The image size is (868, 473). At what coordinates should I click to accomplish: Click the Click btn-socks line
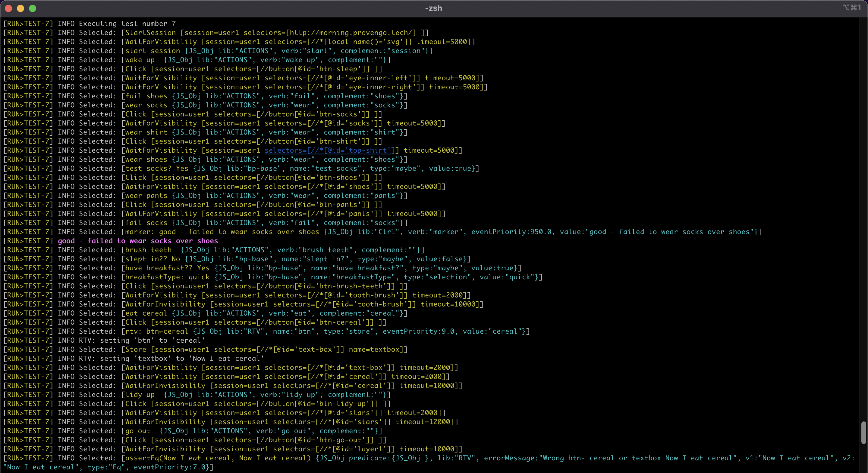(x=193, y=114)
